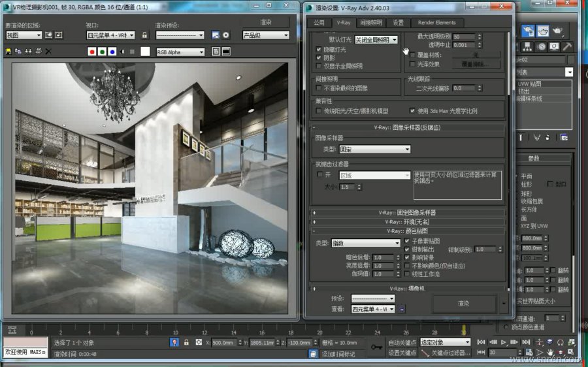Click the print image icon

tap(39, 51)
